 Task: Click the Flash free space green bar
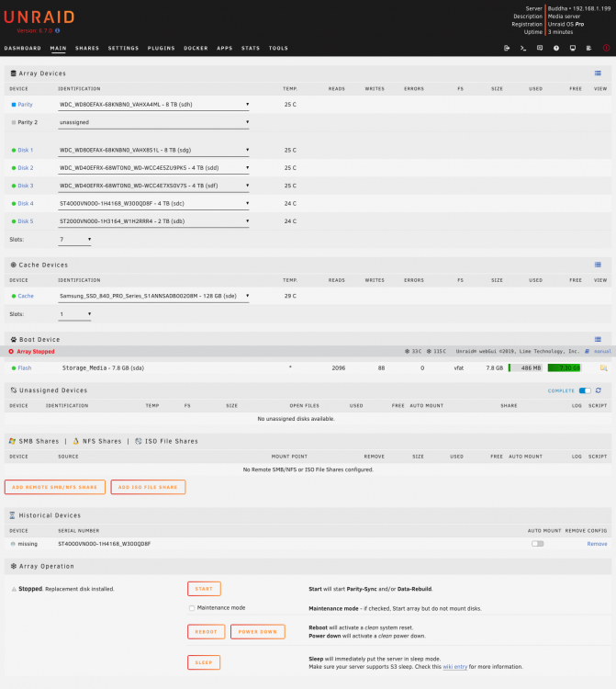click(x=565, y=367)
